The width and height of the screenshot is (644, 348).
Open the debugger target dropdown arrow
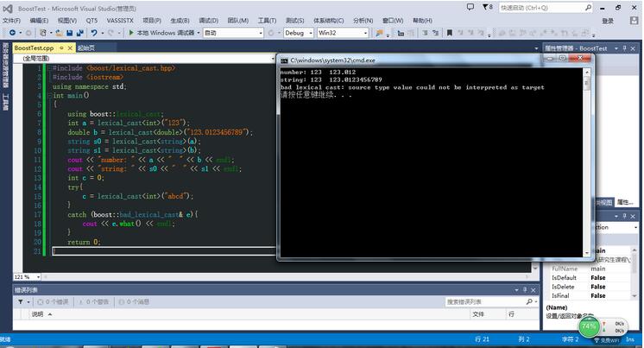(x=199, y=33)
